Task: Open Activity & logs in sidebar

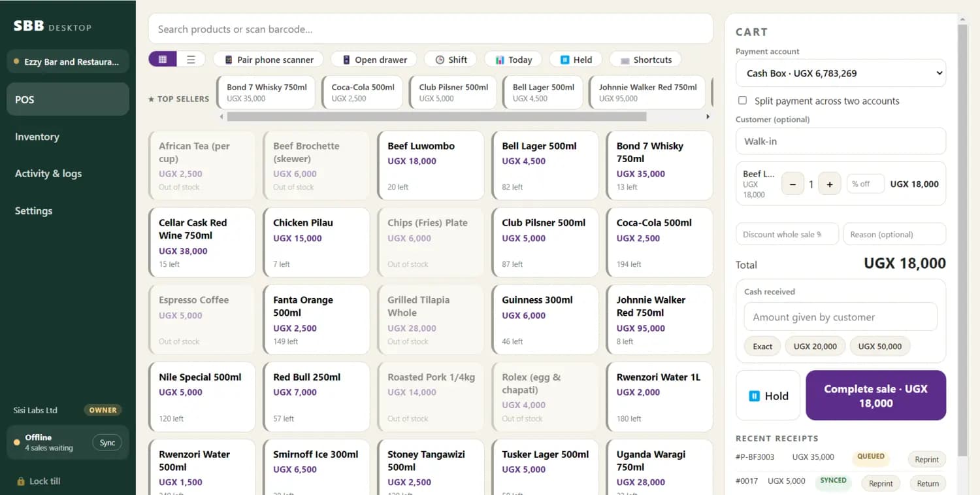Action: (68, 173)
